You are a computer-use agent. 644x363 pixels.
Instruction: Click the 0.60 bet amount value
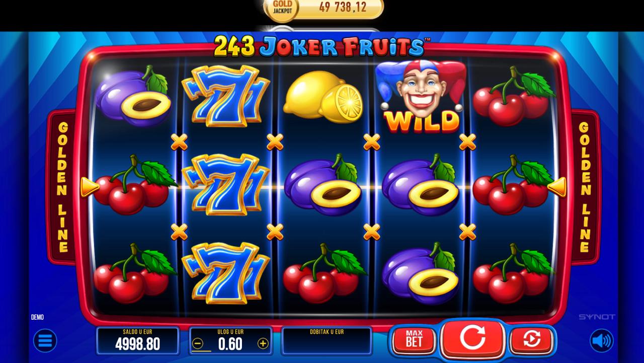(230, 344)
